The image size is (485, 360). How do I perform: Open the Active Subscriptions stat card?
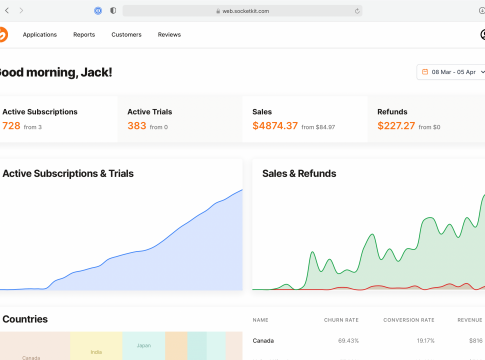[59, 119]
